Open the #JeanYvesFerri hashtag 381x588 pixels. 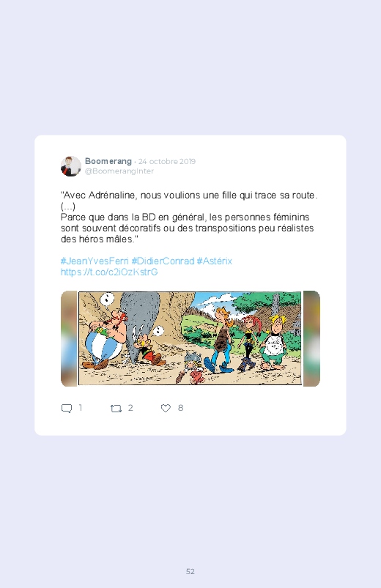pos(95,261)
